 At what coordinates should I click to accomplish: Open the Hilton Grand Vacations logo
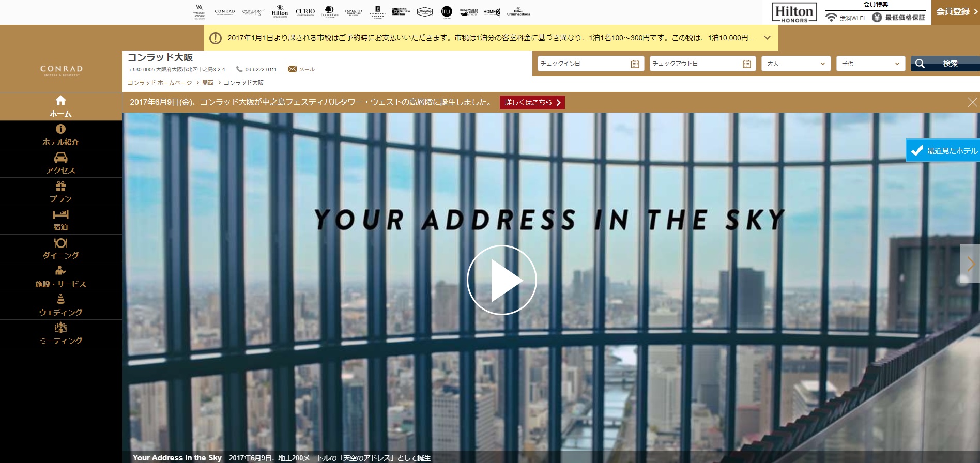518,11
